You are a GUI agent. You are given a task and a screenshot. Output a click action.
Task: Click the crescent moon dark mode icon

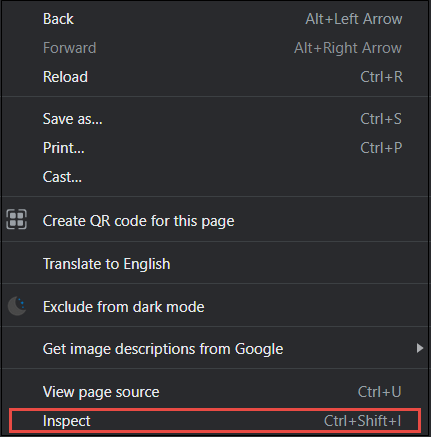click(x=17, y=306)
